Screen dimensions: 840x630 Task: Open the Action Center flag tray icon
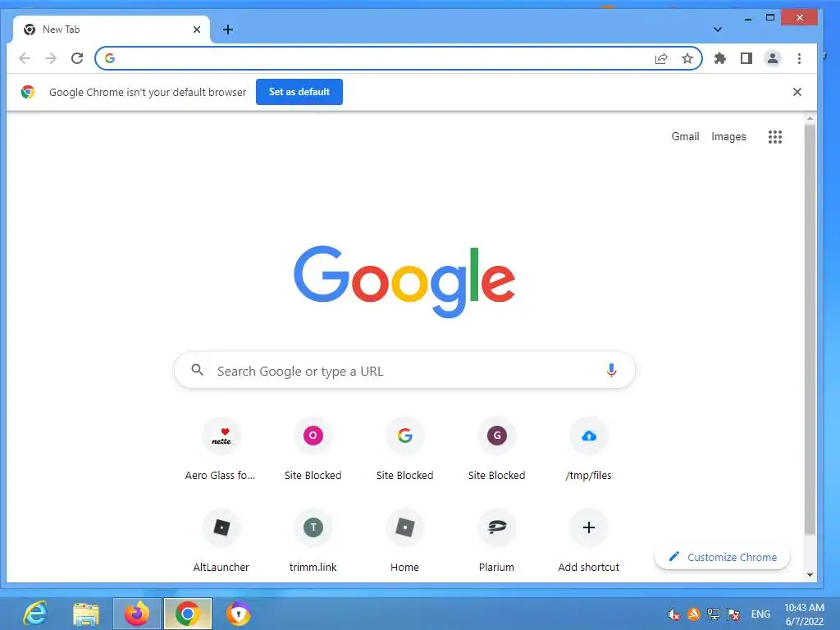point(733,614)
